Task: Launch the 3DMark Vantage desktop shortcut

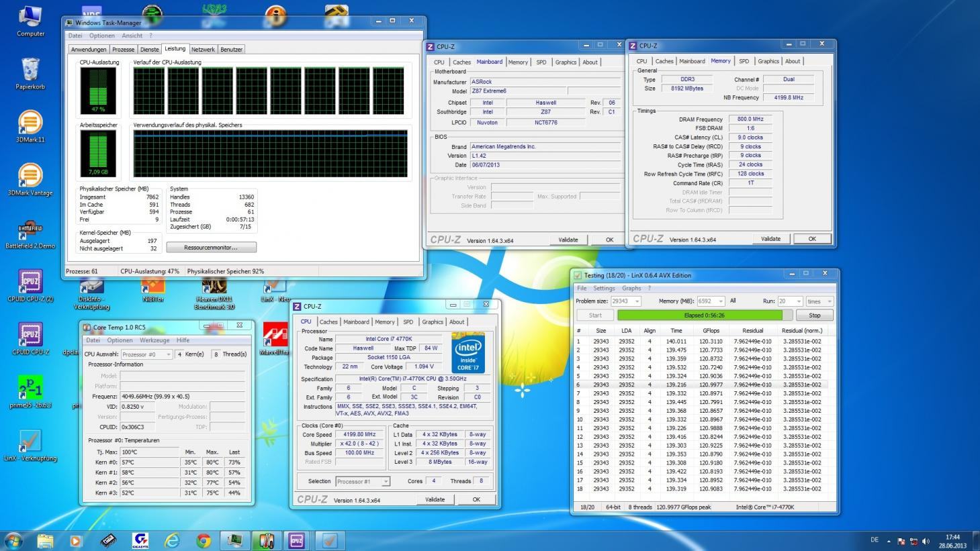Action: pyautogui.click(x=30, y=179)
